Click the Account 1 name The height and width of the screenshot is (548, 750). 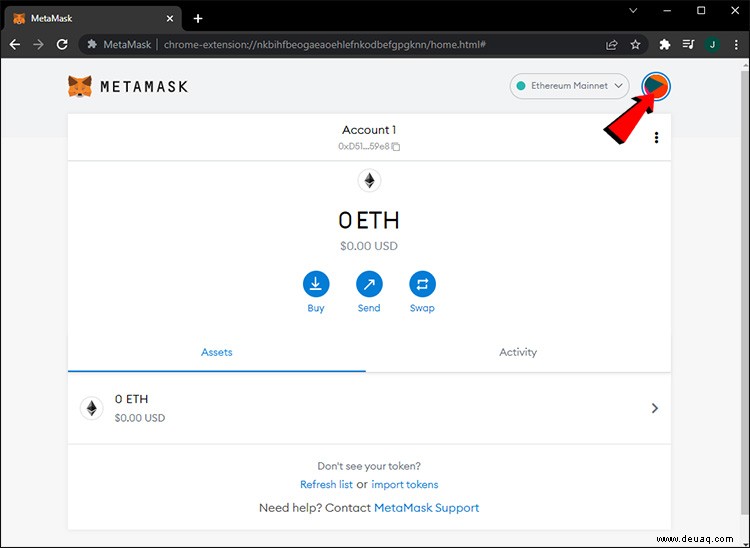click(x=369, y=130)
